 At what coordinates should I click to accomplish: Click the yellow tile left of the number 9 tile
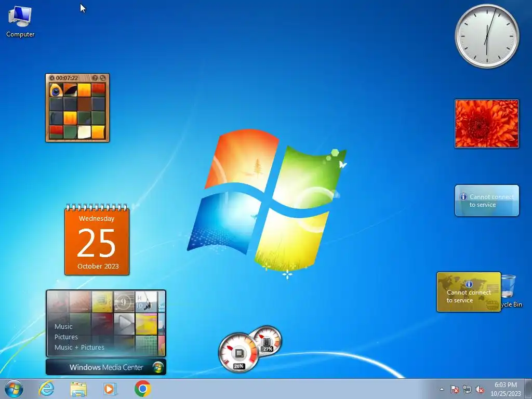click(102, 302)
